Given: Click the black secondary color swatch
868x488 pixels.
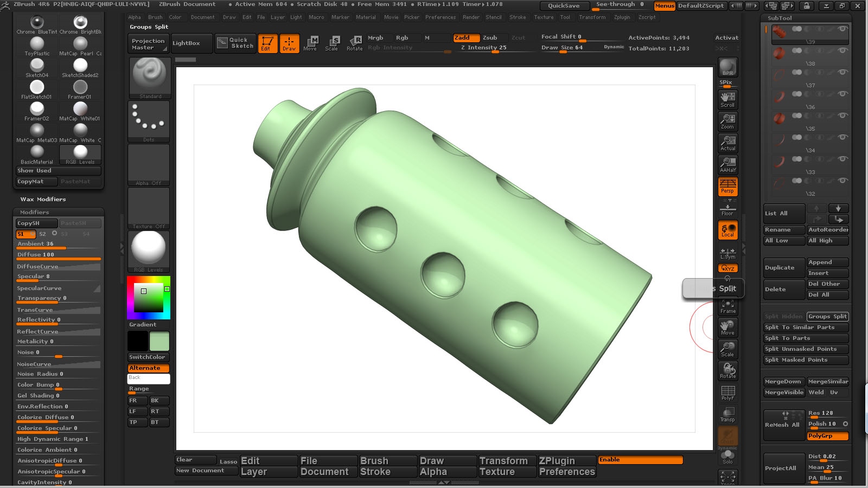Looking at the screenshot, I should click(138, 342).
